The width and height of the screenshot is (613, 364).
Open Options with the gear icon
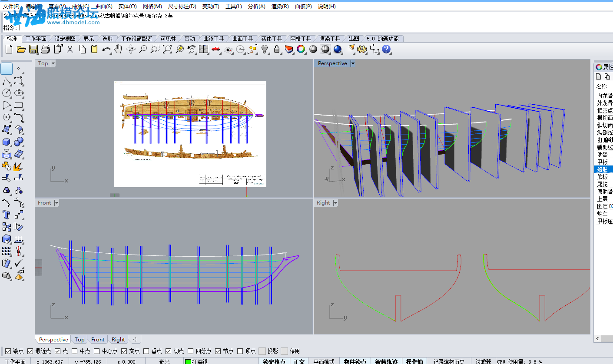pyautogui.click(x=362, y=49)
